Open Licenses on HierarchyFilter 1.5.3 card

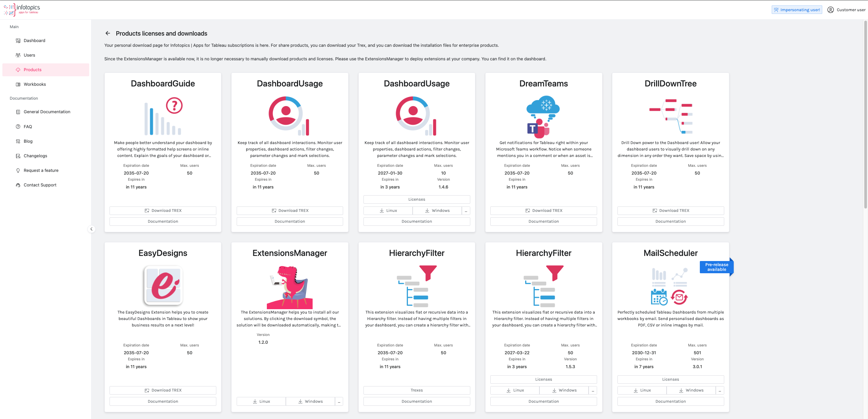point(544,380)
